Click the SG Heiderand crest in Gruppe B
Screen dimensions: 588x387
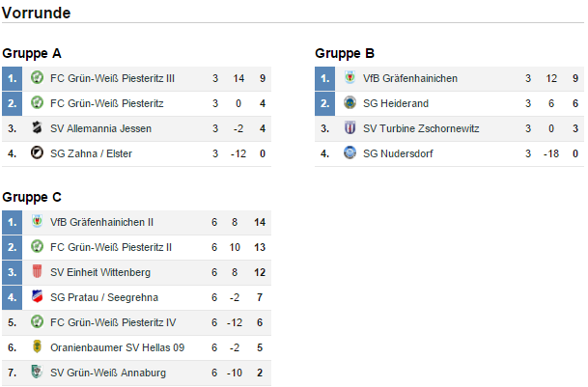click(350, 103)
